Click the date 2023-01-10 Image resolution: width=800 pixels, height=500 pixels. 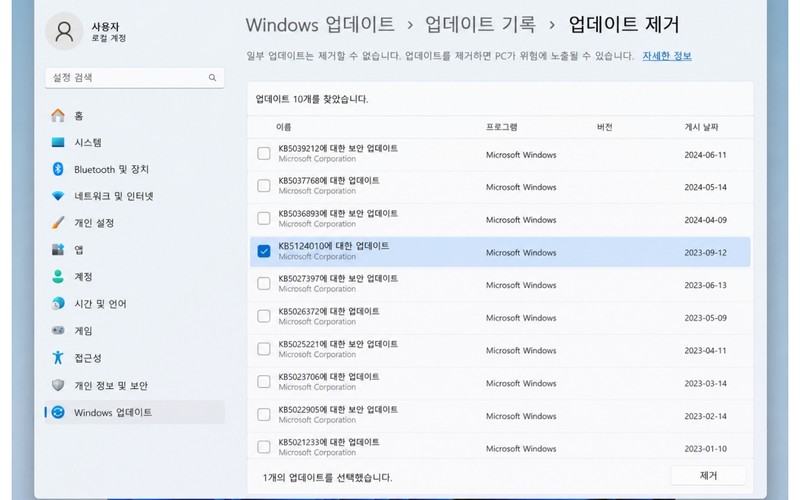coord(705,448)
